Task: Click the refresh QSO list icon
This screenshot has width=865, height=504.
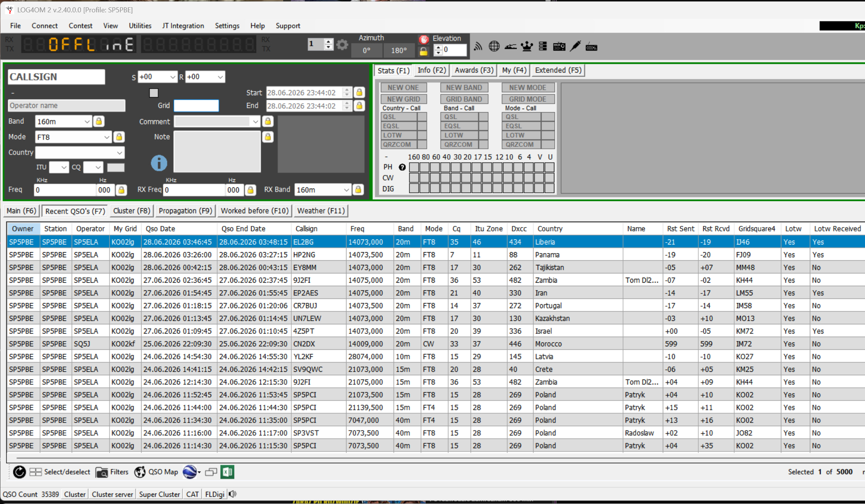Action: [x=19, y=472]
